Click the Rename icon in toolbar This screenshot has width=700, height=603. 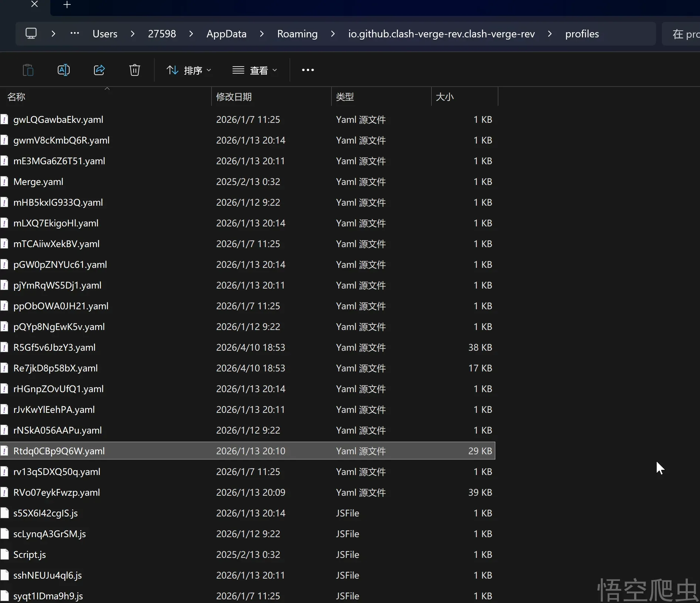click(x=64, y=70)
